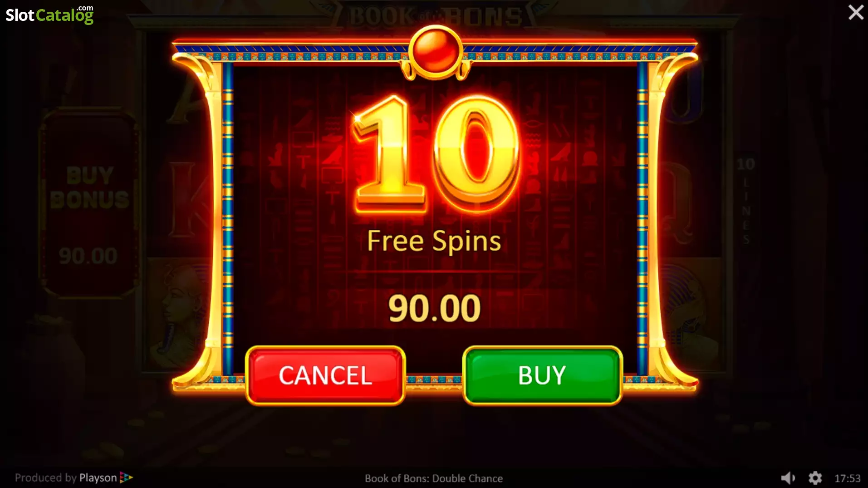Click the 10 LINES indicator
The width and height of the screenshot is (868, 488).
[x=745, y=200]
